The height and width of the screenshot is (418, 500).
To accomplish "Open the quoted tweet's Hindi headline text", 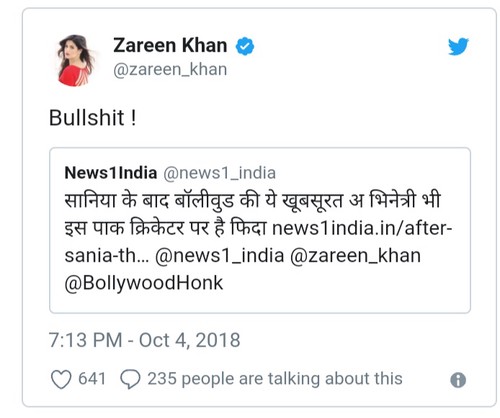I will click(x=253, y=214).
